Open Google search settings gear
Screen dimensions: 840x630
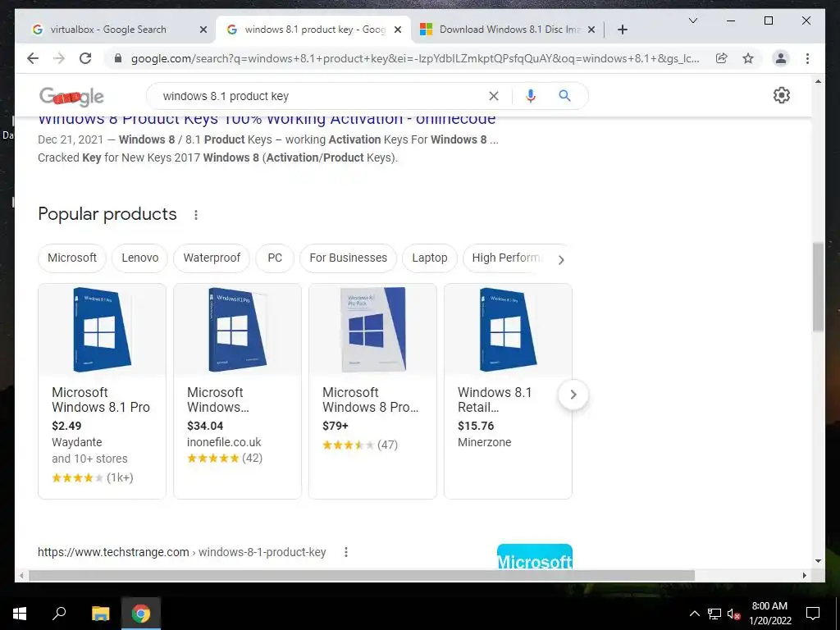pos(782,95)
